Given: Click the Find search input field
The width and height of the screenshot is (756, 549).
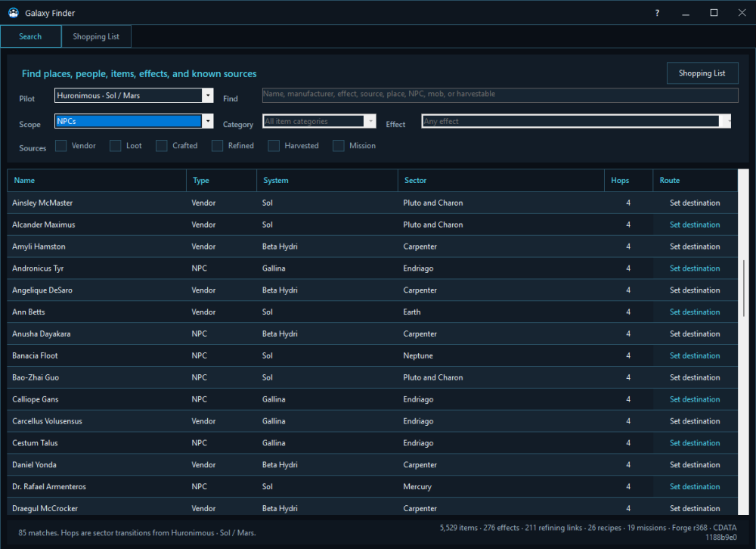Looking at the screenshot, I should click(x=500, y=95).
